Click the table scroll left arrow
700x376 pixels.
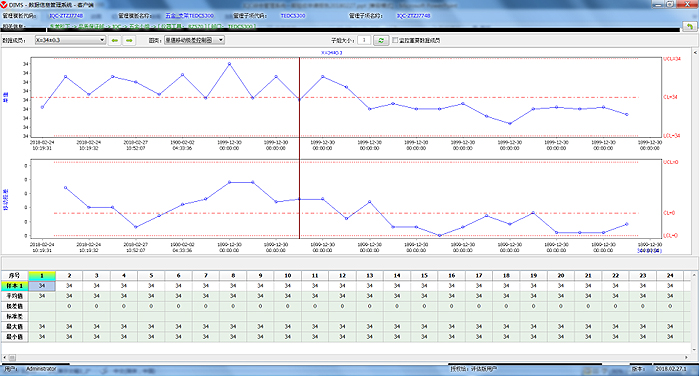(4, 357)
